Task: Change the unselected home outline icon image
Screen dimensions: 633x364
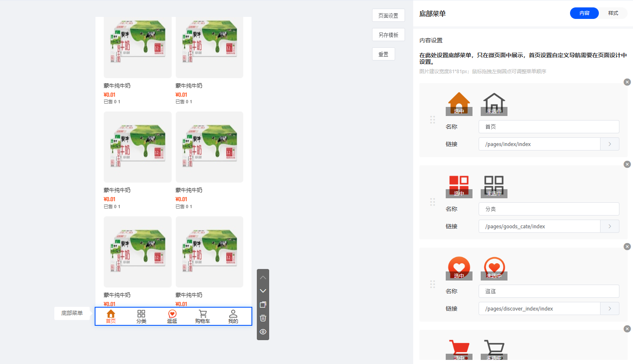Action: [494, 104]
